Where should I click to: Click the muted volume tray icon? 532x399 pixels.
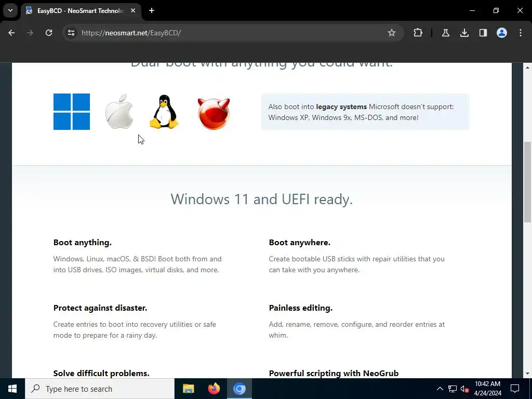[464, 389]
